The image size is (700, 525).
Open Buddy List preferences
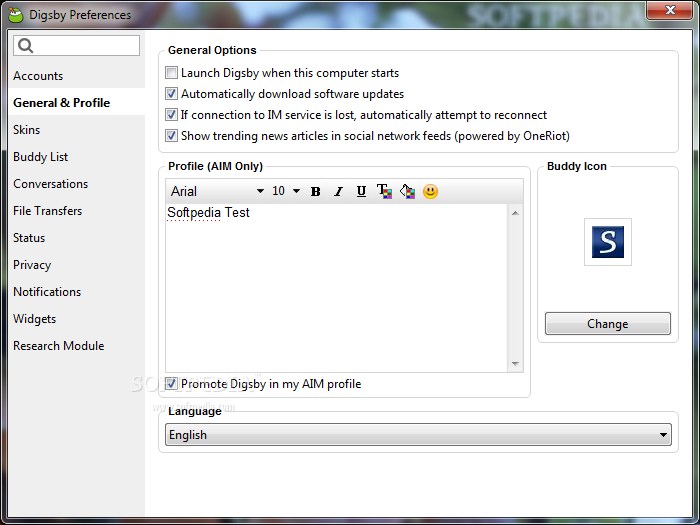76,157
